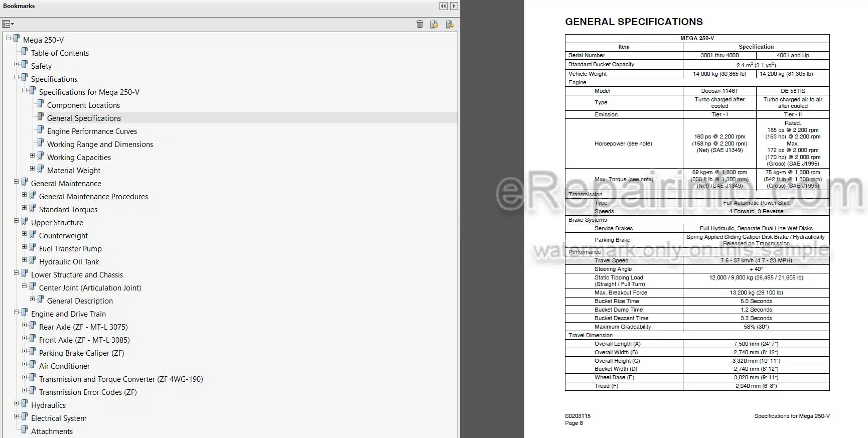Collapse Lower Structure and Chassis bookmark
The height and width of the screenshot is (438, 868).
pyautogui.click(x=16, y=273)
